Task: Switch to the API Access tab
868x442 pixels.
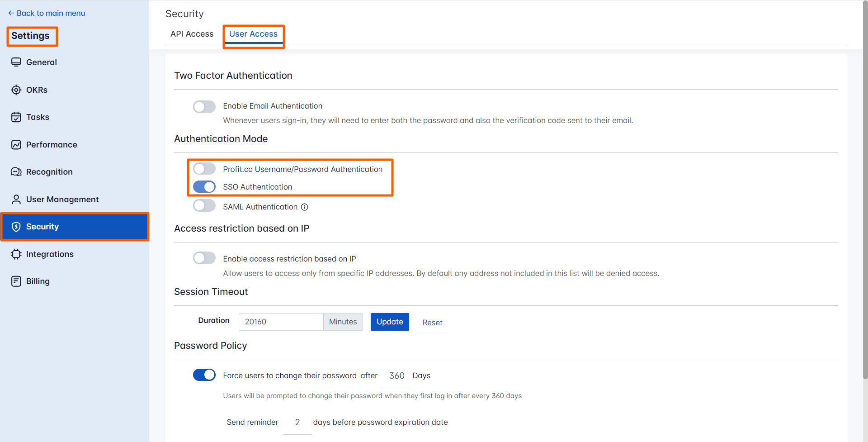Action: 192,33
